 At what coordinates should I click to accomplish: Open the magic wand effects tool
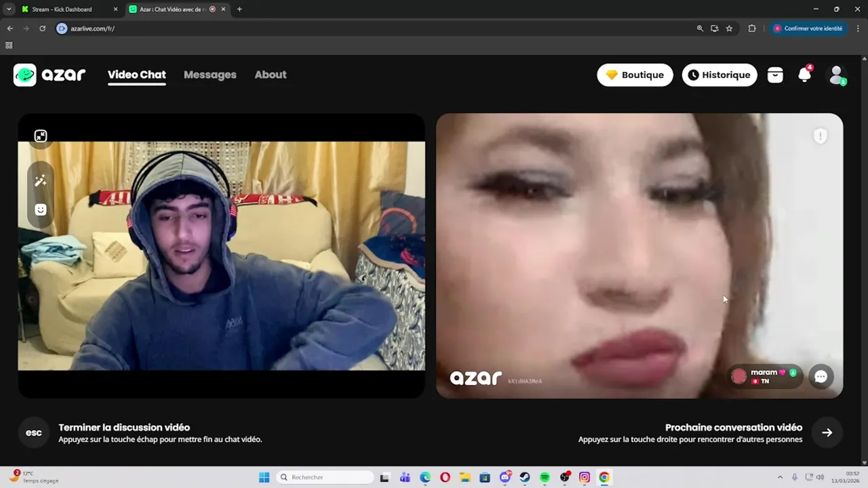point(41,180)
